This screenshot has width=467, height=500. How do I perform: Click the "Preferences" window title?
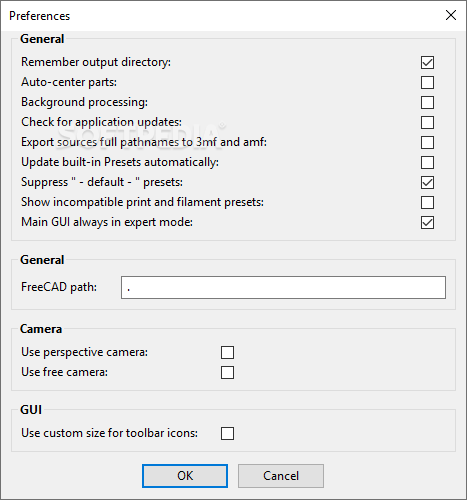(40, 16)
